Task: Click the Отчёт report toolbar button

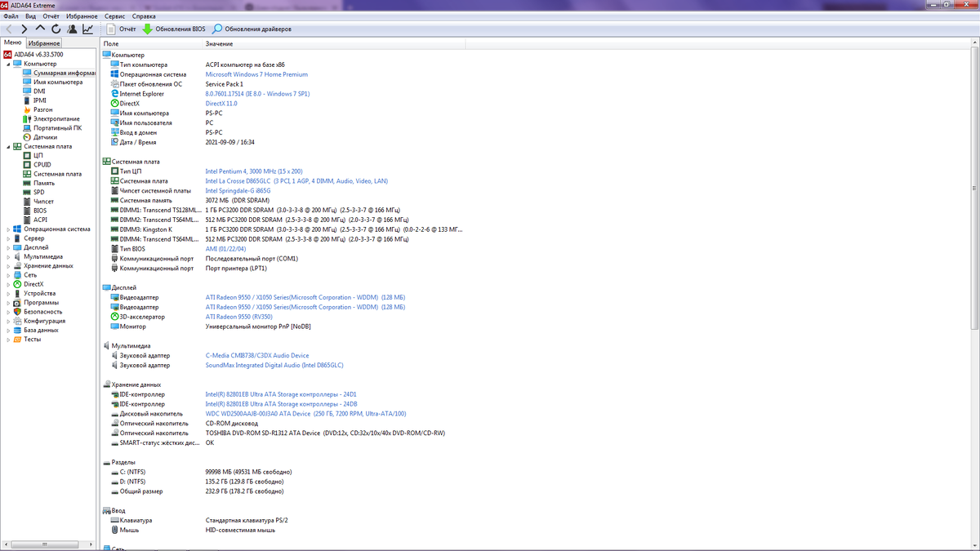Action: 120,29
